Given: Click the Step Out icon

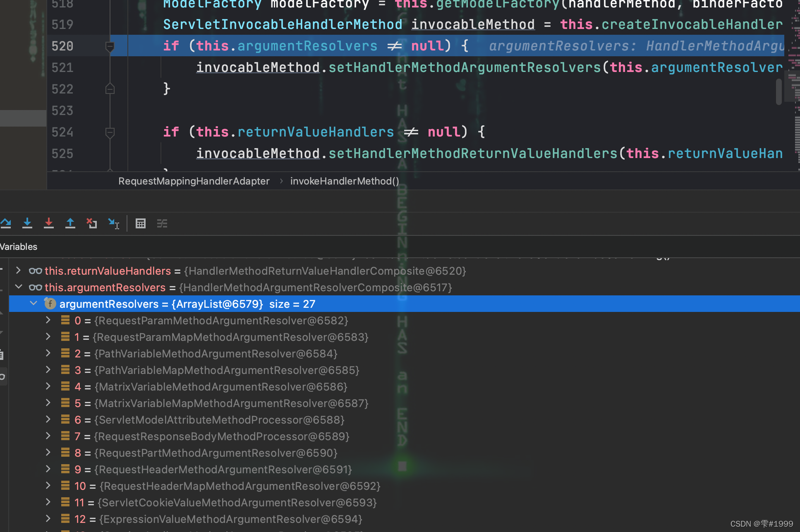Looking at the screenshot, I should (70, 223).
